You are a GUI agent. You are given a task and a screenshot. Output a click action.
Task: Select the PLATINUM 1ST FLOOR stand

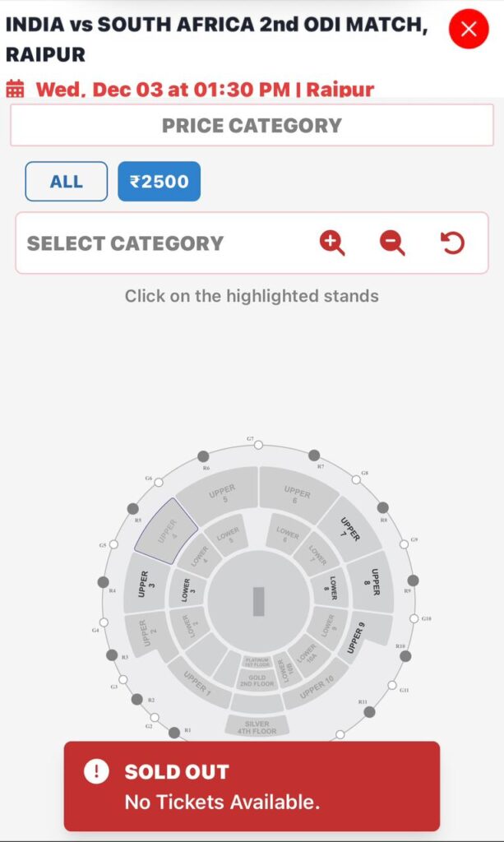[258, 661]
